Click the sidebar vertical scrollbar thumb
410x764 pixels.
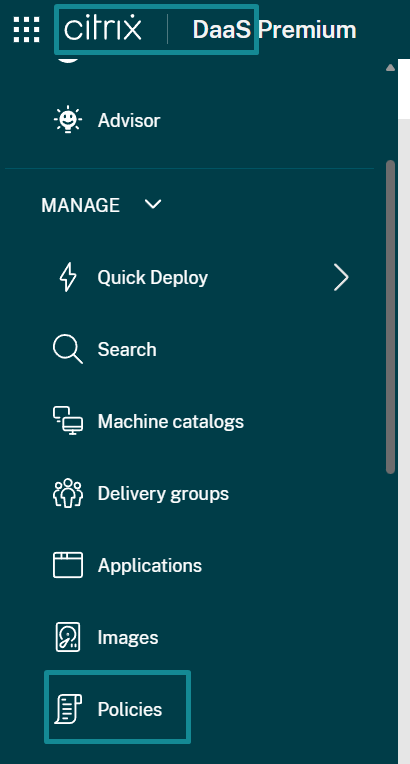tap(390, 317)
